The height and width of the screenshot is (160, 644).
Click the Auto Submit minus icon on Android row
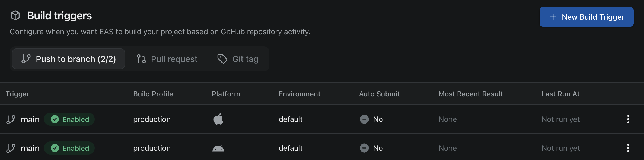(x=365, y=148)
